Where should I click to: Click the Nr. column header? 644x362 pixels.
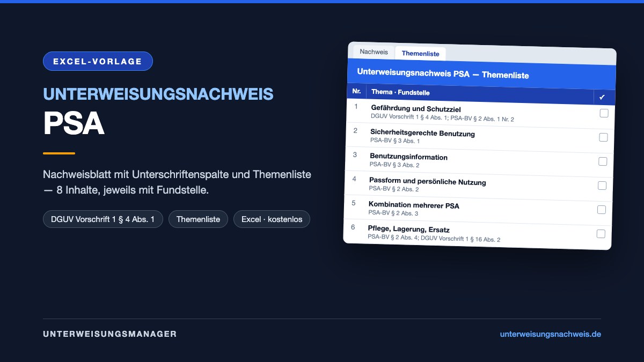click(356, 91)
